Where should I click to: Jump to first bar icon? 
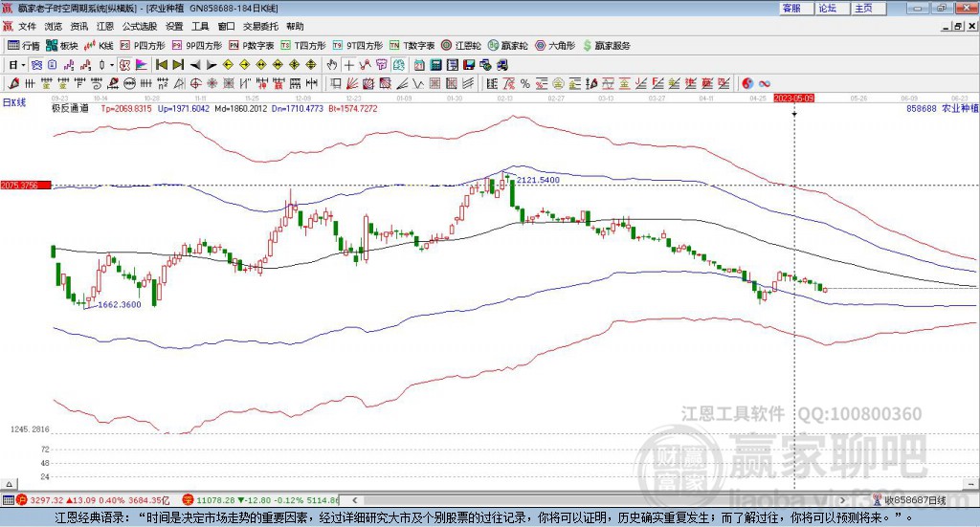pyautogui.click(x=161, y=65)
